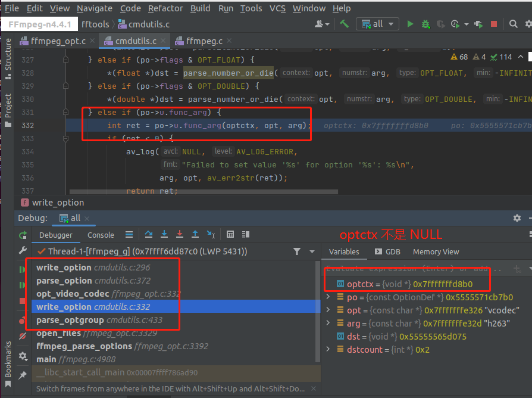The width and height of the screenshot is (532, 398).
Task: Click the Step Out debugger icon
Action: [x=195, y=235]
